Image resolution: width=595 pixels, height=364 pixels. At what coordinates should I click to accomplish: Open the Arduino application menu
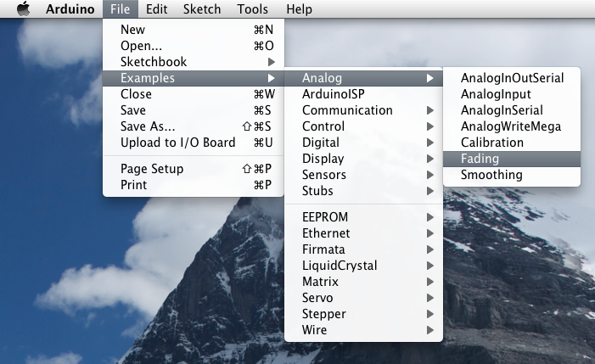(x=70, y=8)
